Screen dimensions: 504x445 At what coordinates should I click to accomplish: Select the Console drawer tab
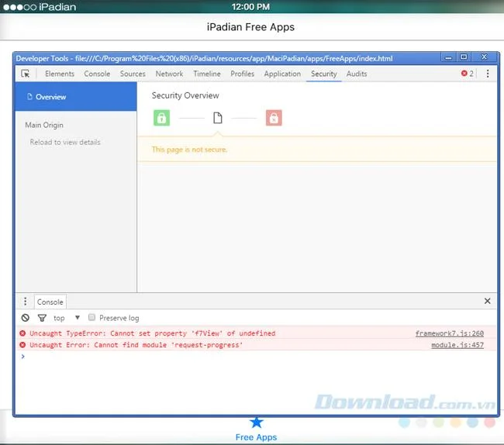pyautogui.click(x=50, y=302)
